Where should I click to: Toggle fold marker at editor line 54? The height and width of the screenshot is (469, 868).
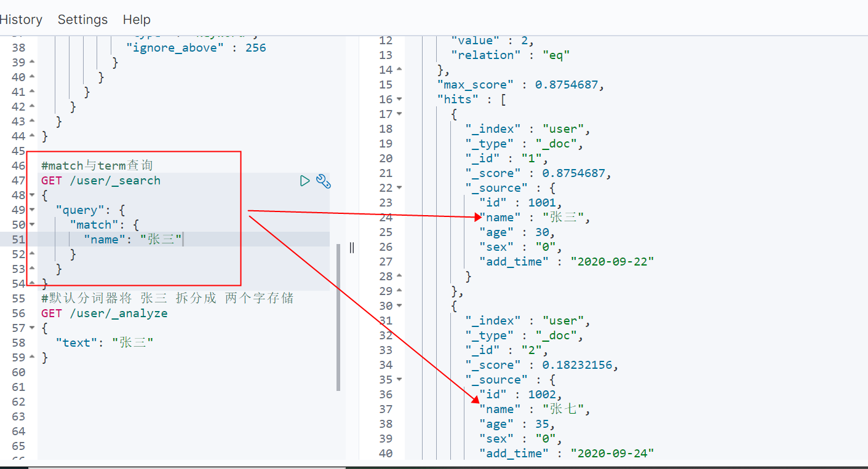coord(32,284)
